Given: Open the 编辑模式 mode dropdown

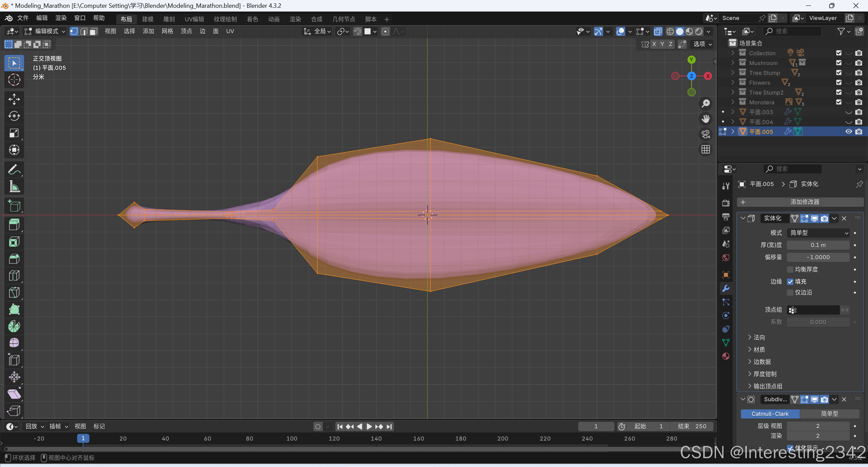Looking at the screenshot, I should coord(45,32).
